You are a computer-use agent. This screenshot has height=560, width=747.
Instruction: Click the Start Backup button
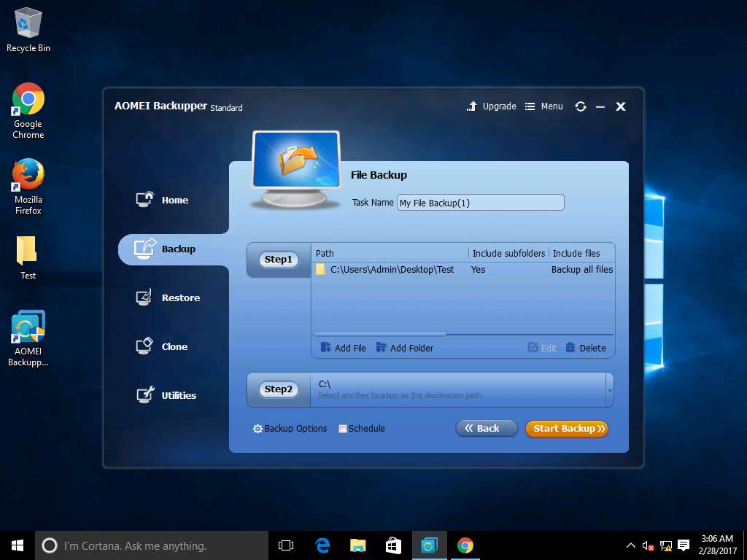coord(567,428)
